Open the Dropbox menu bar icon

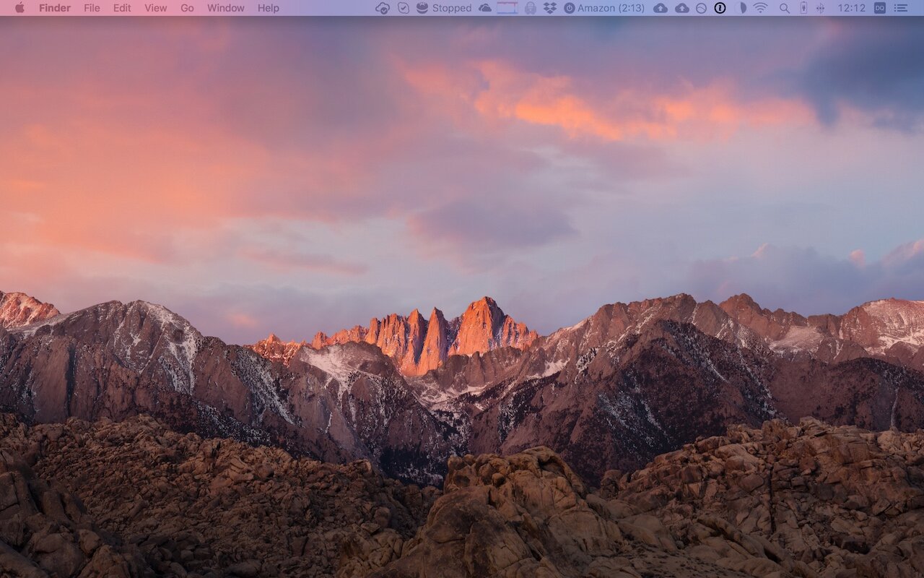(x=550, y=8)
